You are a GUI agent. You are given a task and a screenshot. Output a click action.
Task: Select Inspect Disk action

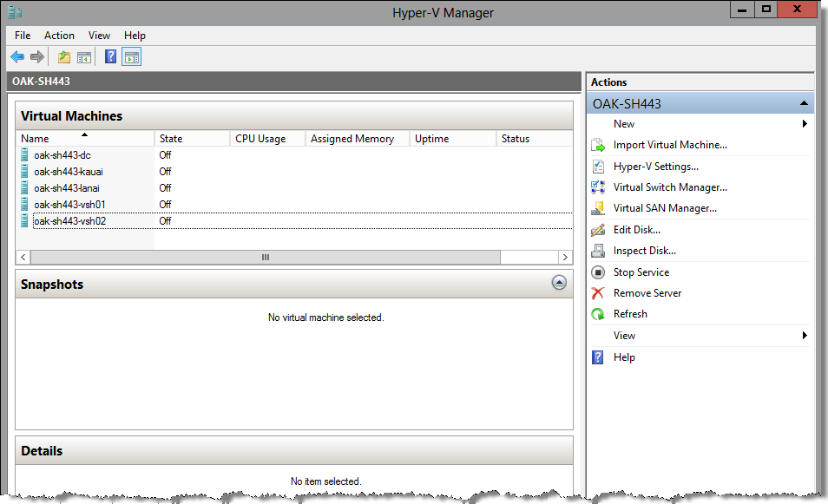[646, 250]
